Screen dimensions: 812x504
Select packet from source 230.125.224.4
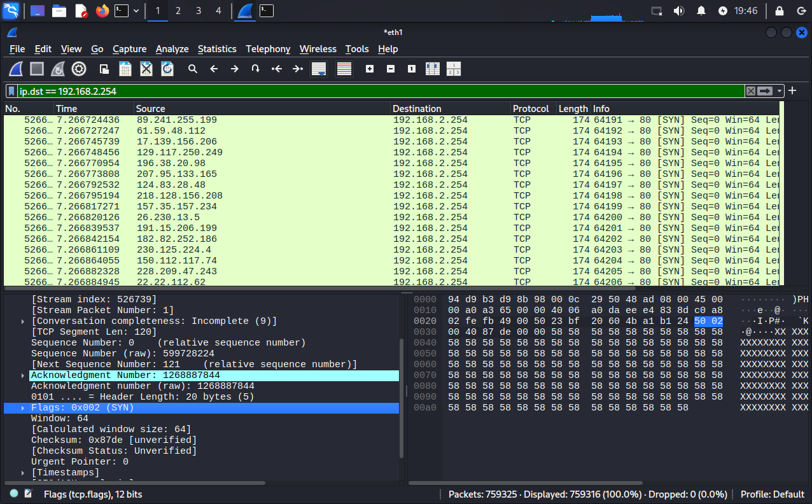[391, 249]
